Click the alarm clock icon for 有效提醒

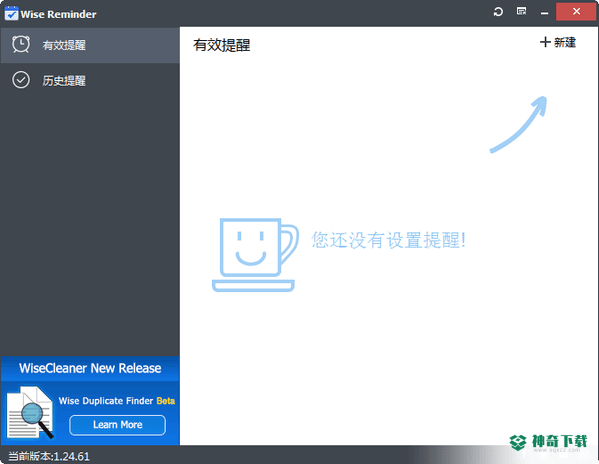pyautogui.click(x=21, y=44)
